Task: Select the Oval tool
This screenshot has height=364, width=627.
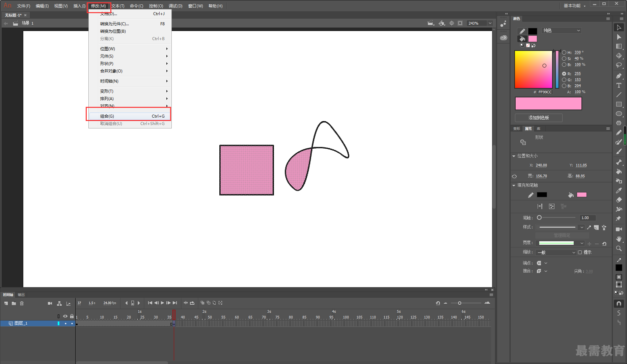Action: (x=619, y=114)
